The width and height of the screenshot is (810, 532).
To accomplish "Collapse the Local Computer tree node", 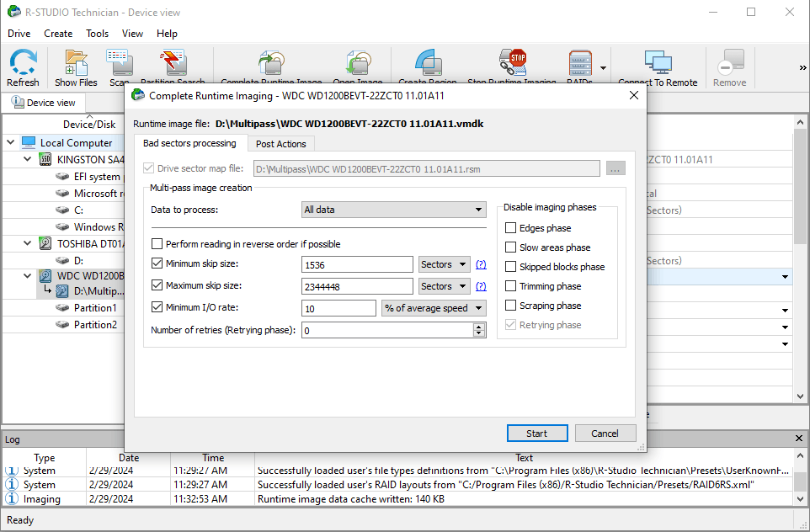I will pos(10,142).
